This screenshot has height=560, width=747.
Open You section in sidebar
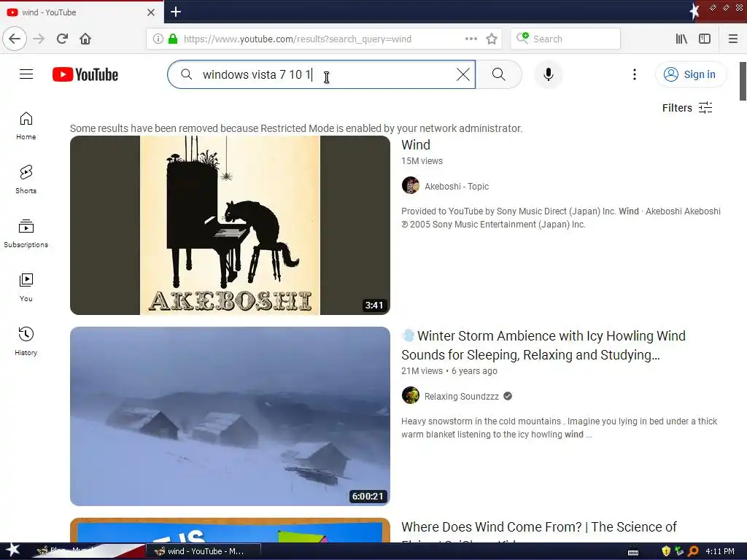pyautogui.click(x=26, y=287)
